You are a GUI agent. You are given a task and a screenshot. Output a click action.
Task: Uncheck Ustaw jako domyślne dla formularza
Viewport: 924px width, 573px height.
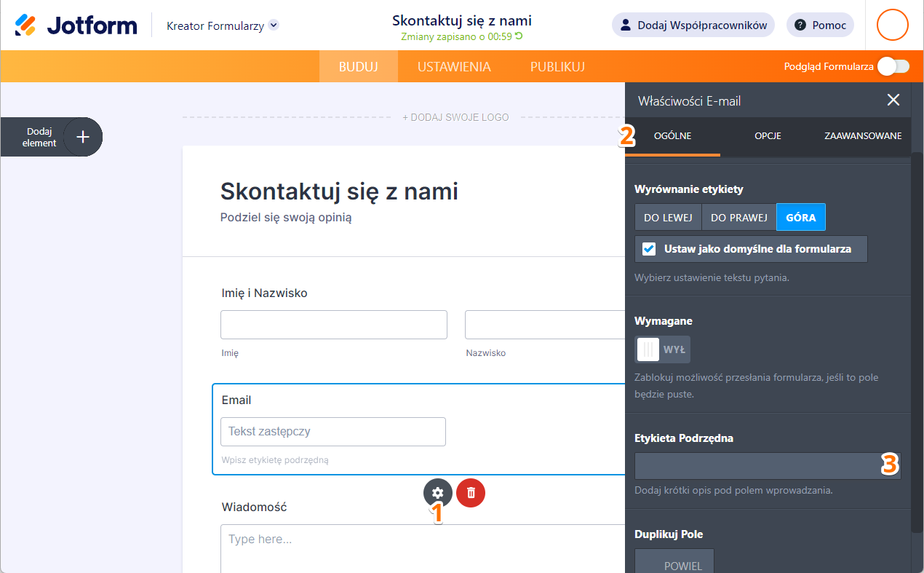(649, 249)
